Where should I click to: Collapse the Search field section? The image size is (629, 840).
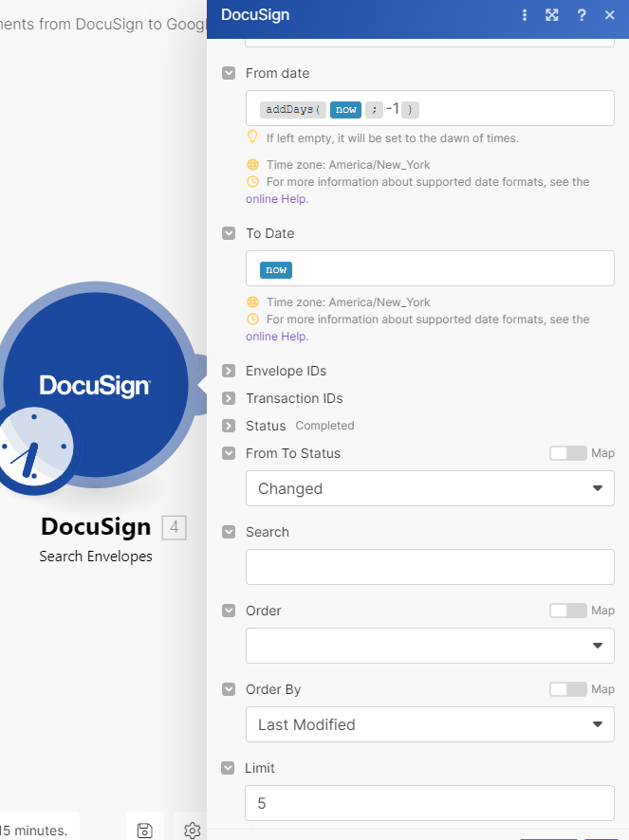click(229, 532)
